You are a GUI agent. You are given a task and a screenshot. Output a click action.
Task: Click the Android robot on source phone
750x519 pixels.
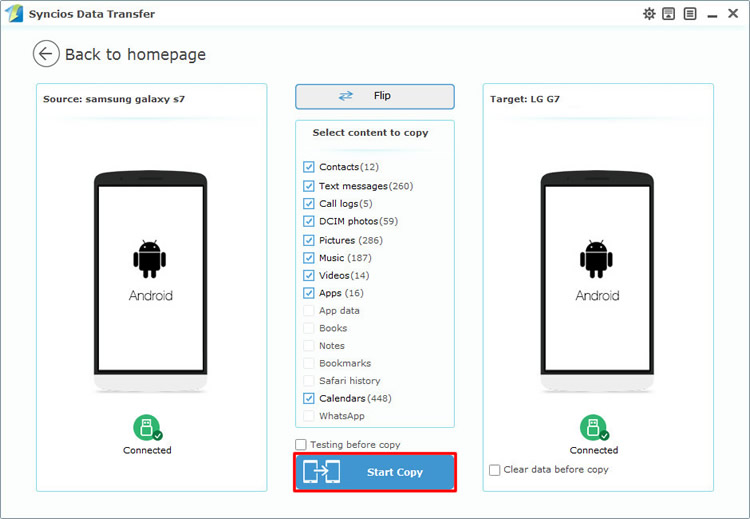(150, 259)
